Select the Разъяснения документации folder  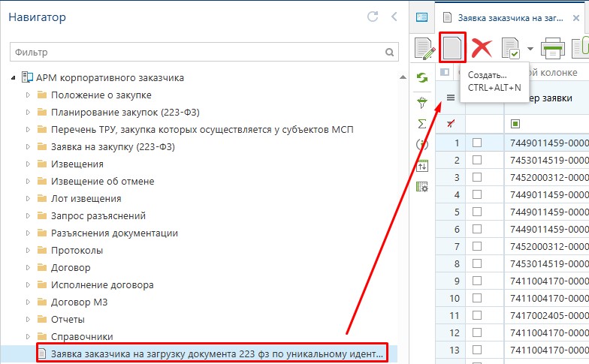tap(114, 233)
